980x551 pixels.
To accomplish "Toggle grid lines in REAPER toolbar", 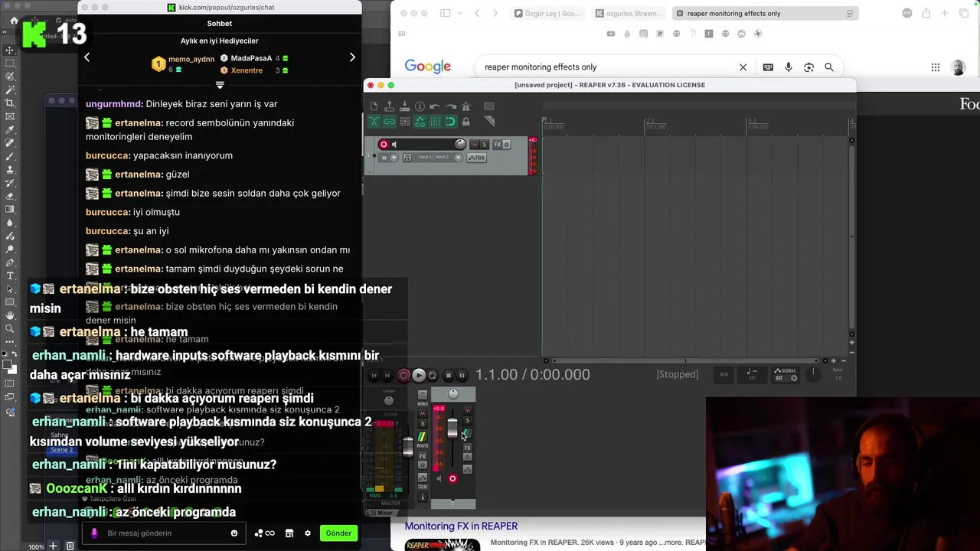I will (x=435, y=122).
